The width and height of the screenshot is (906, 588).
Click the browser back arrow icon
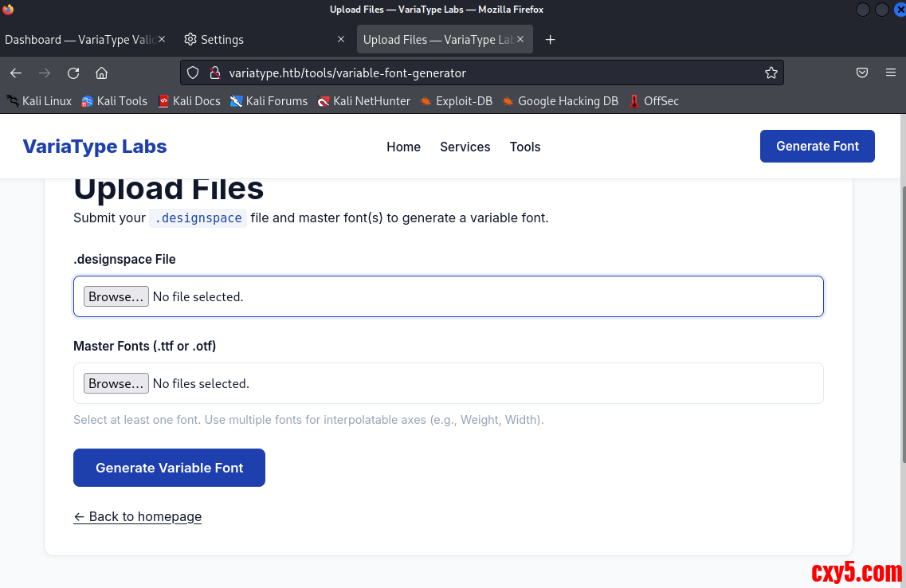point(16,73)
